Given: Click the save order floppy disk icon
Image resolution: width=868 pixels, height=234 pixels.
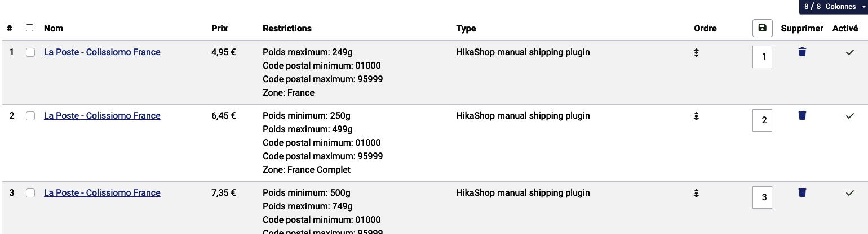Looking at the screenshot, I should click(762, 28).
